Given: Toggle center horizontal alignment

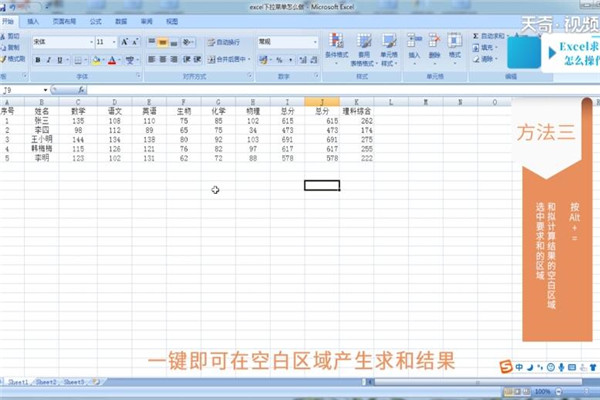Looking at the screenshot, I should point(163,59).
